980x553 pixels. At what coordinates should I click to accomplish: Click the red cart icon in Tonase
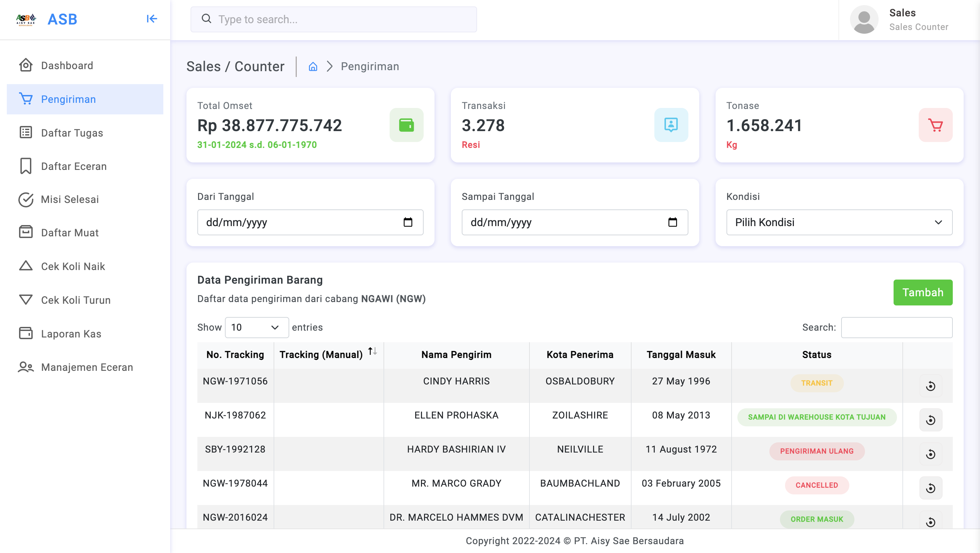coord(935,125)
